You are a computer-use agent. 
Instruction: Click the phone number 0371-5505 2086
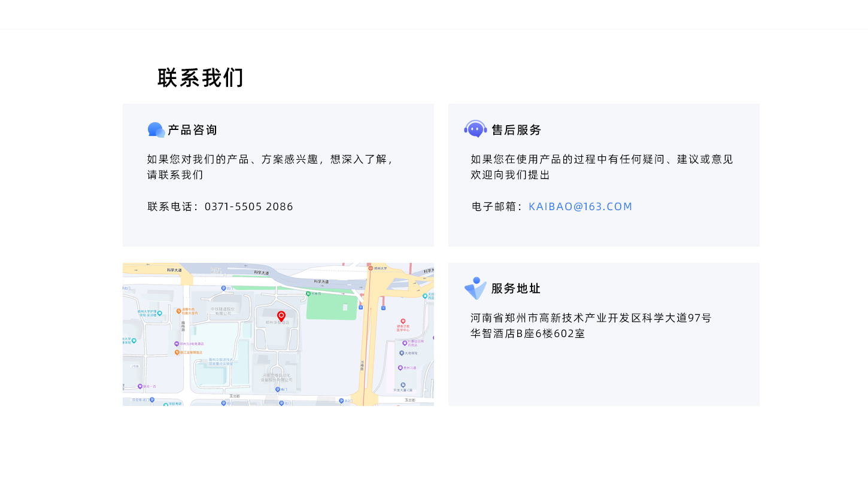(248, 206)
